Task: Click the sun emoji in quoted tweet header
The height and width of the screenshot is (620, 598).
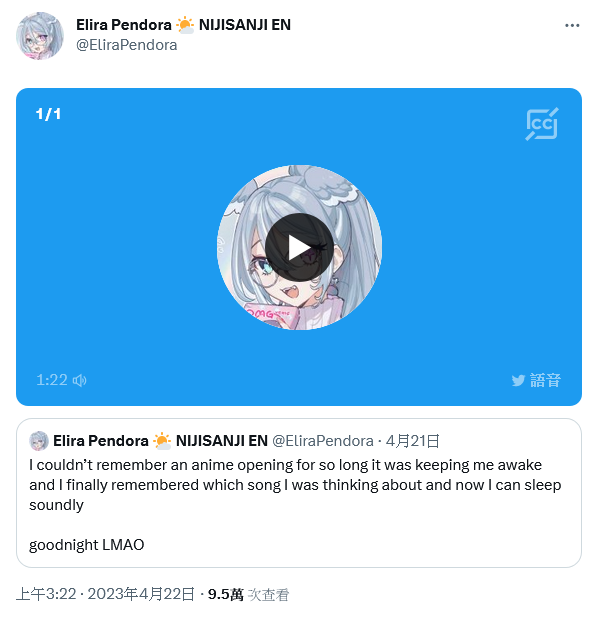Action: tap(162, 441)
